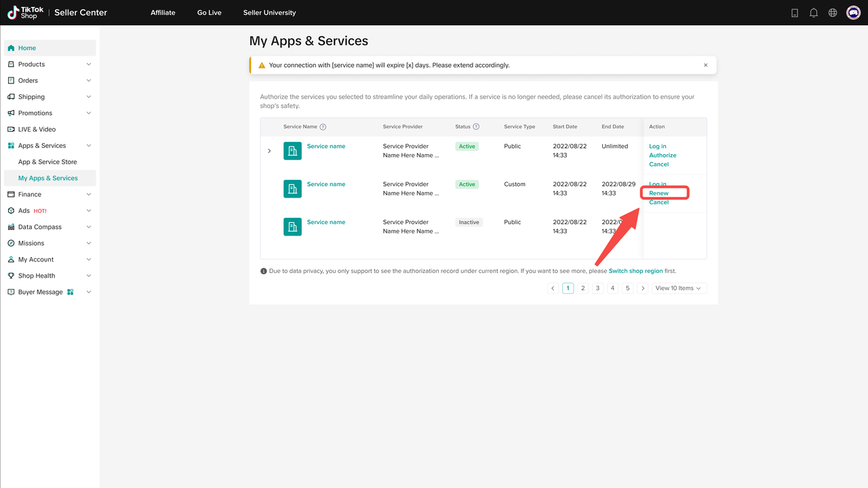Click the notification bell icon
The image size is (868, 488).
click(814, 13)
